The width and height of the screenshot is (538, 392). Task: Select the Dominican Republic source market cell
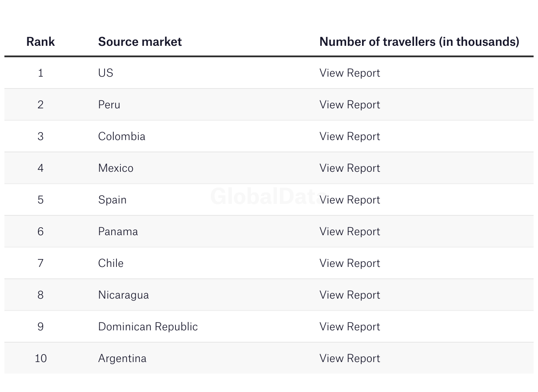(148, 326)
